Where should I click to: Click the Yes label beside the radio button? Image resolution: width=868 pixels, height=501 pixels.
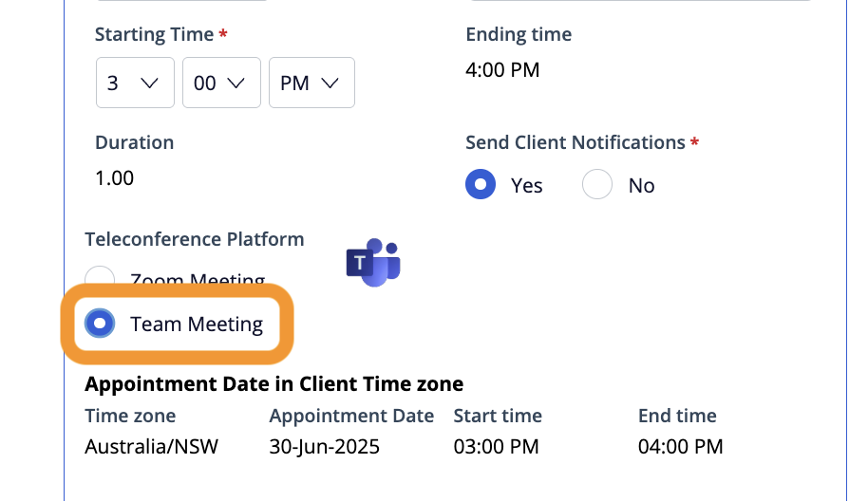click(527, 186)
